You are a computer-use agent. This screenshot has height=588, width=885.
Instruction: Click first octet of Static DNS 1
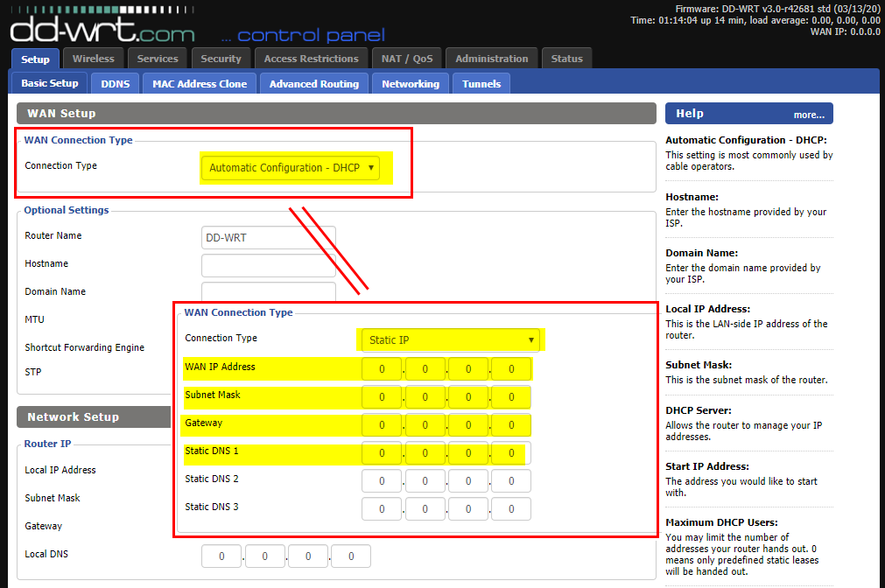point(382,453)
